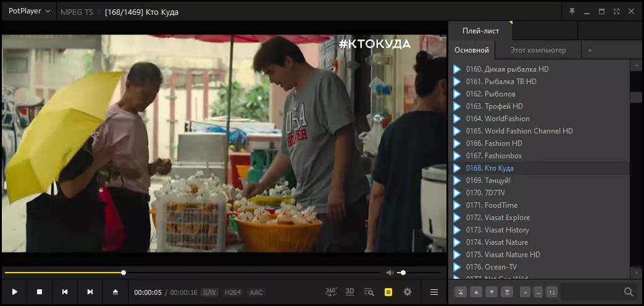Select the Основной playlist tab
Viewport: 644px width, 306px height.
click(472, 50)
